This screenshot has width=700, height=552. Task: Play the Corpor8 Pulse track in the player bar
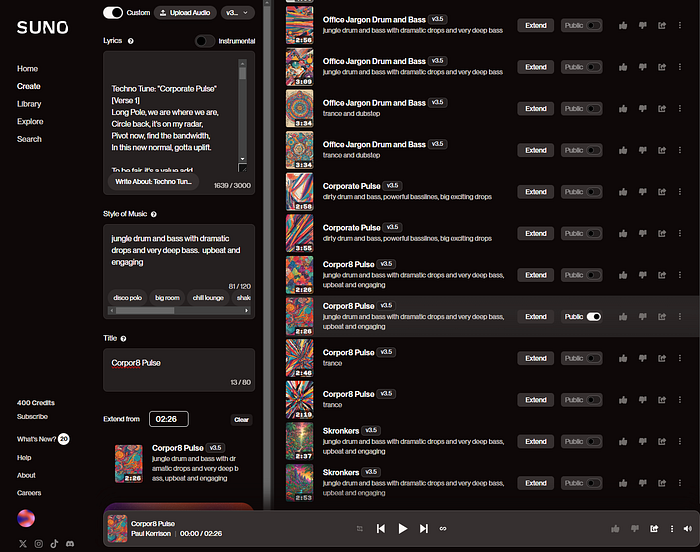point(402,529)
